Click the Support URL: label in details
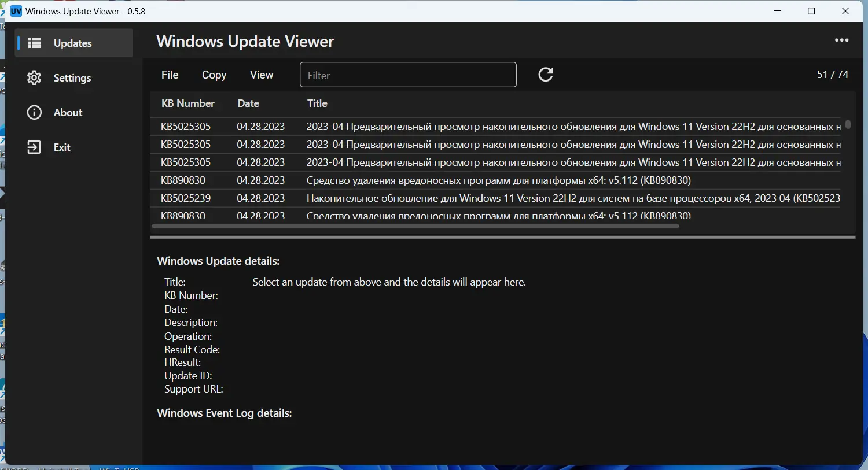 pos(194,389)
